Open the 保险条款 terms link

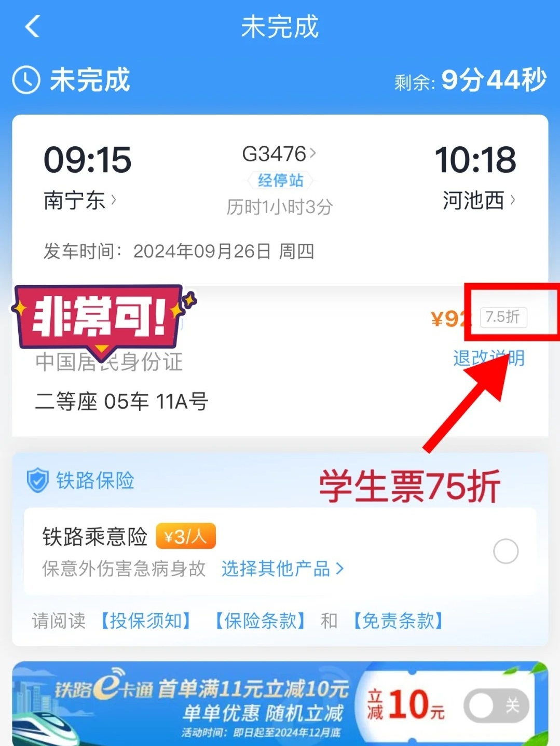259,620
